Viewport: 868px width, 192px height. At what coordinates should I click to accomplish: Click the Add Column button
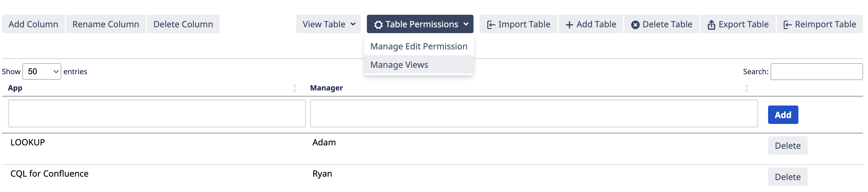33,24
